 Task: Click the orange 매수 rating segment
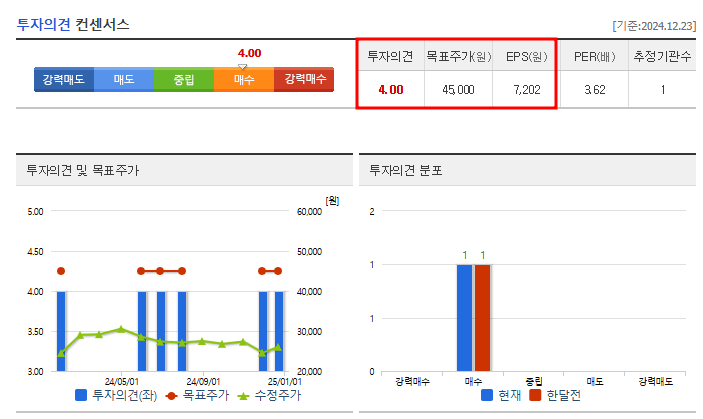point(244,79)
